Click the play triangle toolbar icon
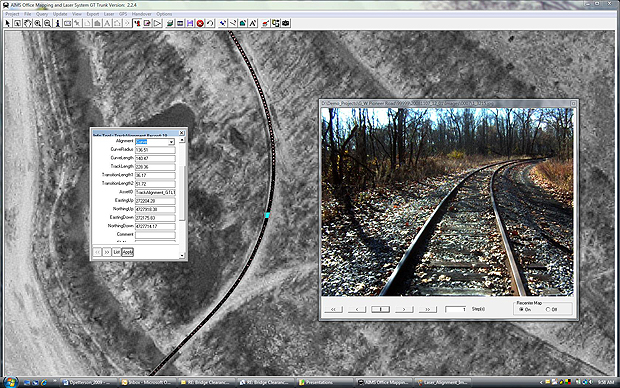The image size is (620, 388). 157,23
